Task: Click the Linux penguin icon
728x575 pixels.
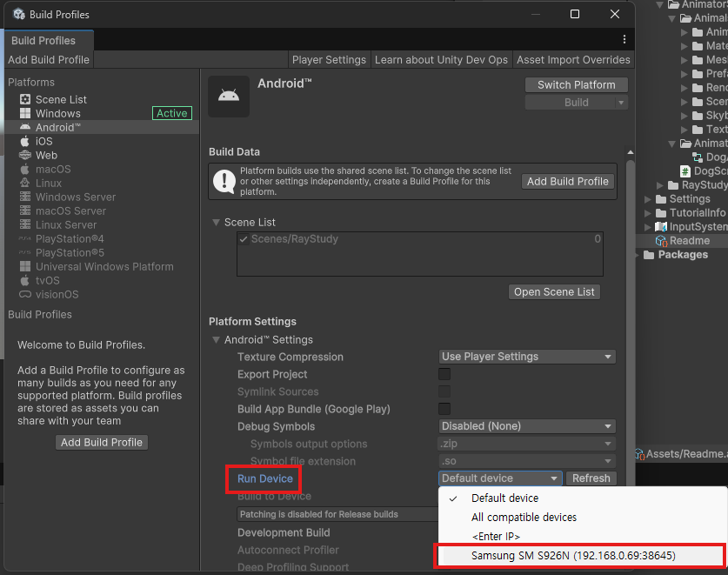Action: [25, 183]
